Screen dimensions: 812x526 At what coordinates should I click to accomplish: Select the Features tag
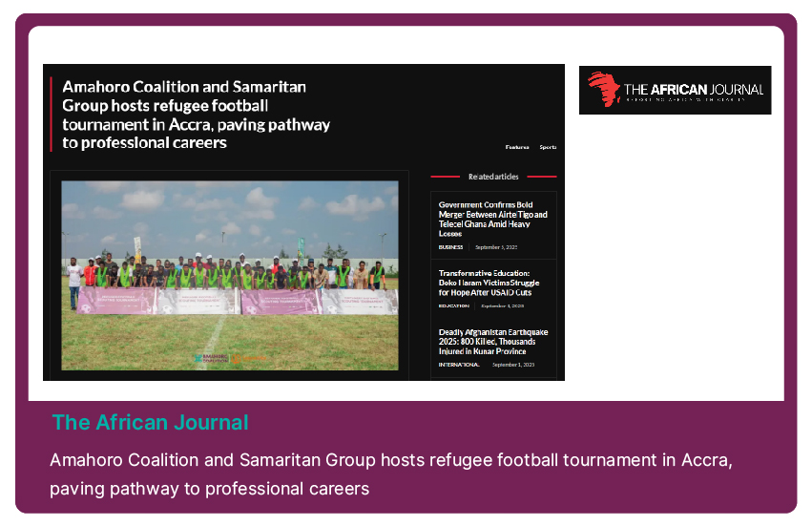point(517,147)
